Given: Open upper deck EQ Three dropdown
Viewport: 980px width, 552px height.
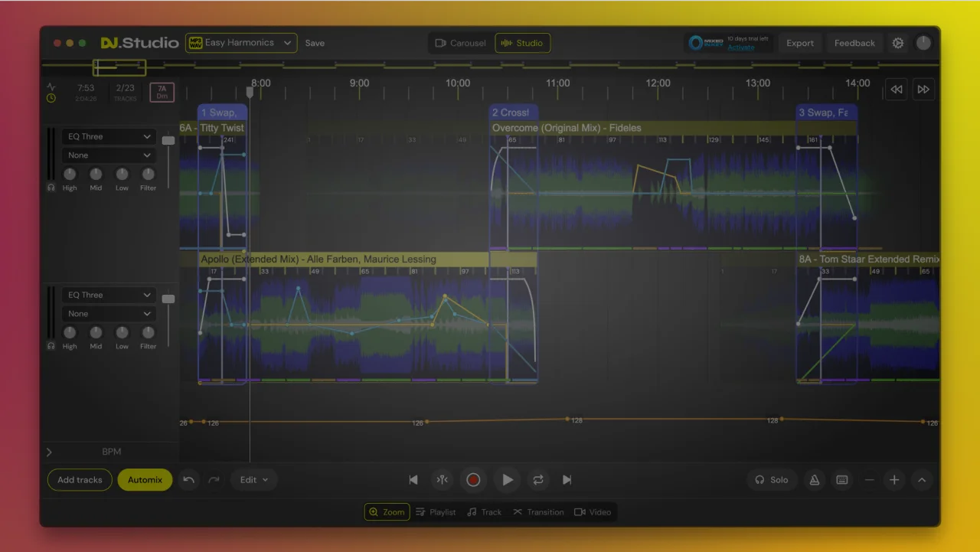Looking at the screenshot, I should (109, 136).
